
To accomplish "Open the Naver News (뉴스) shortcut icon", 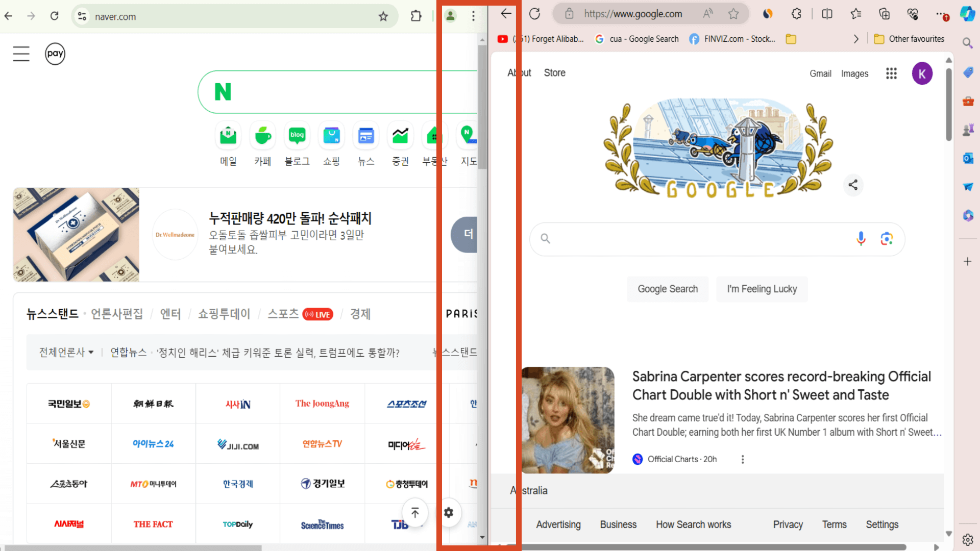I will click(366, 136).
